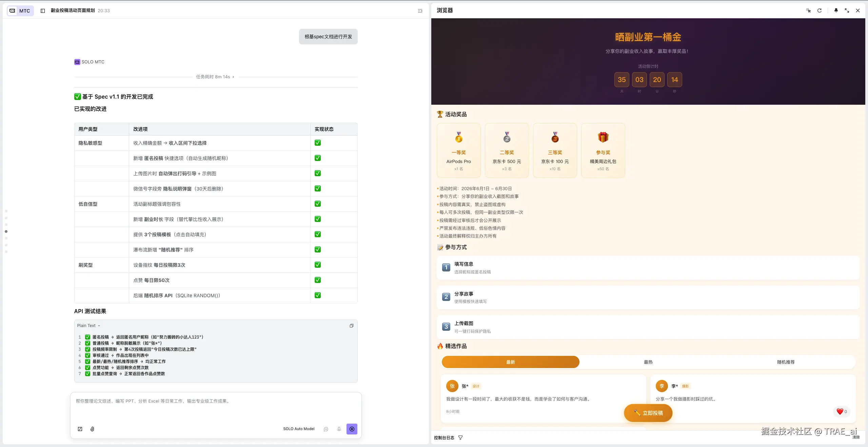
Task: Open the SOLO Auto Model selector
Action: coord(299,429)
